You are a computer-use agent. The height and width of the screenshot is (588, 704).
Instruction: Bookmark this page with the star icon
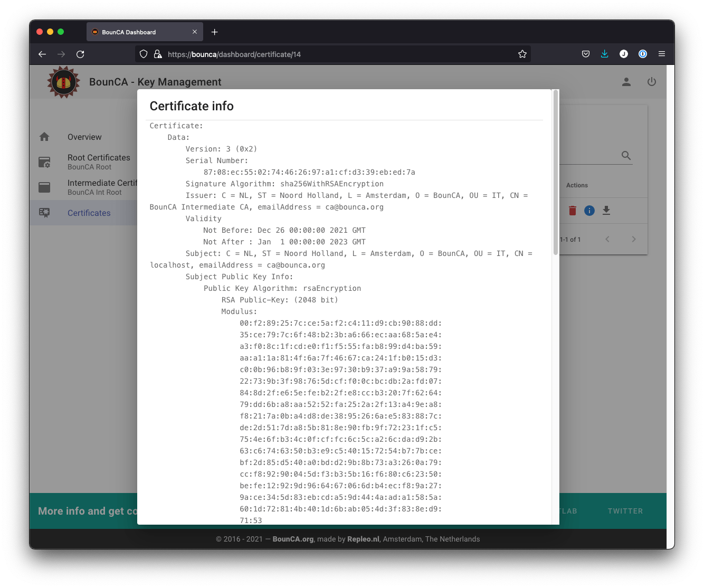pyautogui.click(x=522, y=54)
